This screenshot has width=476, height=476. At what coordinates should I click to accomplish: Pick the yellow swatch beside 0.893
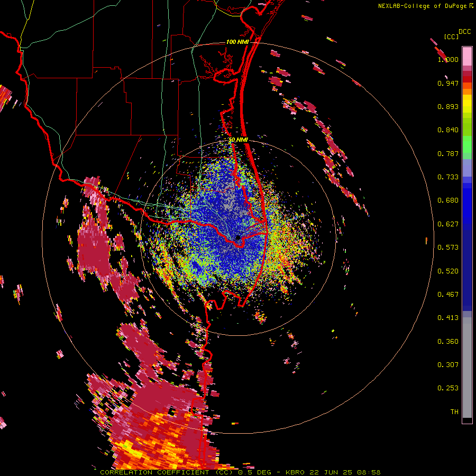tap(467, 104)
